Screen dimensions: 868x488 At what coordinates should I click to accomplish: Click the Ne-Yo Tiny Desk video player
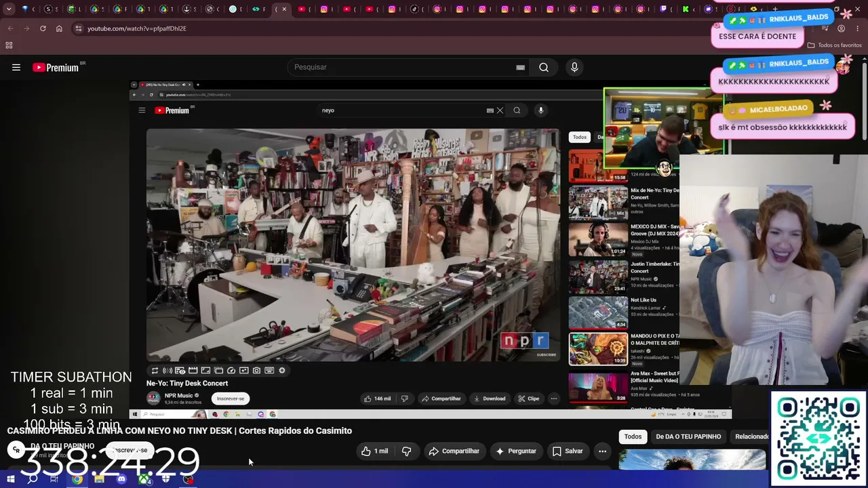[x=353, y=245]
